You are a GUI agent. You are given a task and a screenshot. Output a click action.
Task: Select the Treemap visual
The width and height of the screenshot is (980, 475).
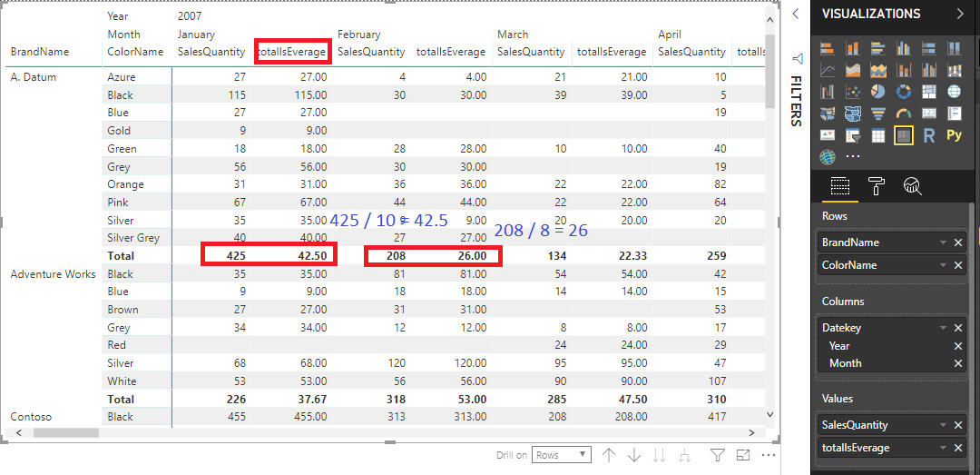(x=929, y=92)
